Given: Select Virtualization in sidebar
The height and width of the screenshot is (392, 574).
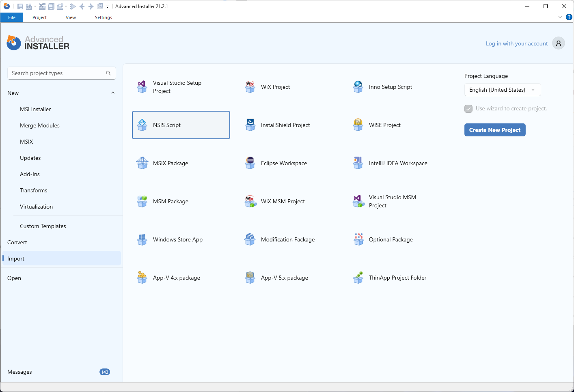Looking at the screenshot, I should pyautogui.click(x=37, y=207).
